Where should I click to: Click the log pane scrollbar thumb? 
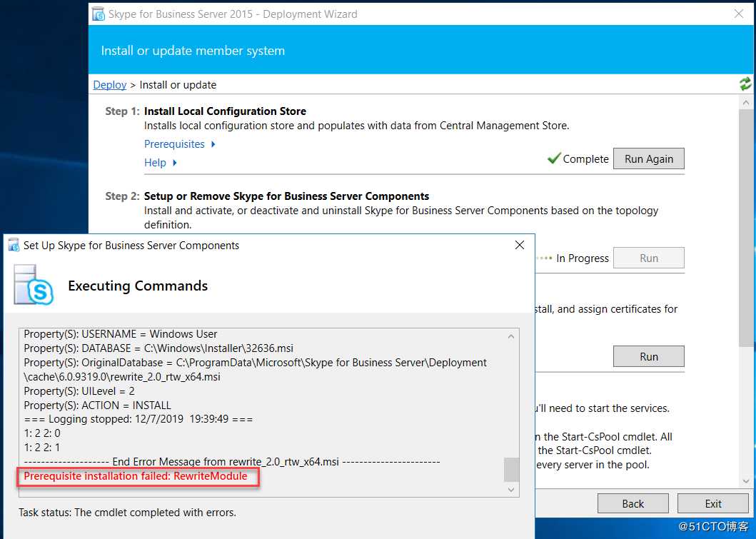511,470
